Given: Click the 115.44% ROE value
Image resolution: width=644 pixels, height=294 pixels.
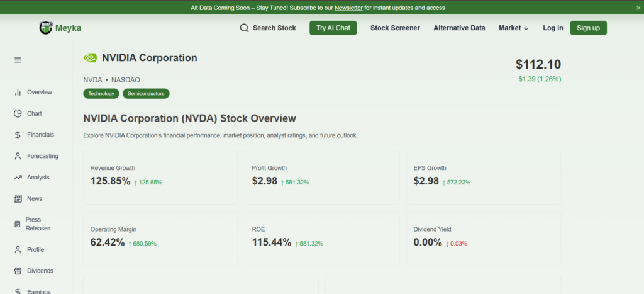Looking at the screenshot, I should click(272, 242).
